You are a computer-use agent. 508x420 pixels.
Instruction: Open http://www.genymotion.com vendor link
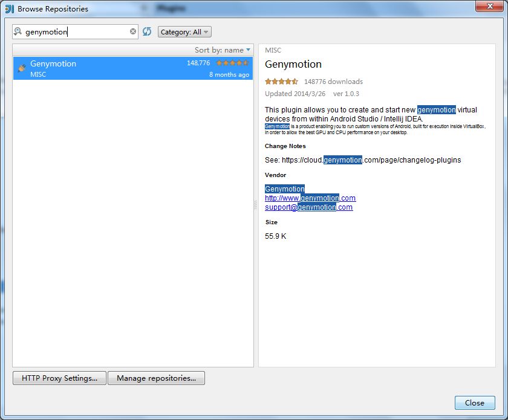click(x=310, y=198)
